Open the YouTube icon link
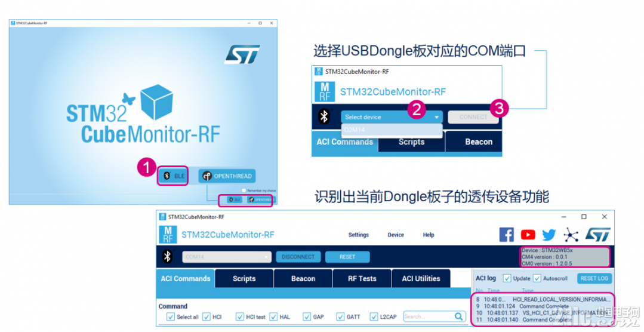The height and width of the screenshot is (332, 644). 528,235
